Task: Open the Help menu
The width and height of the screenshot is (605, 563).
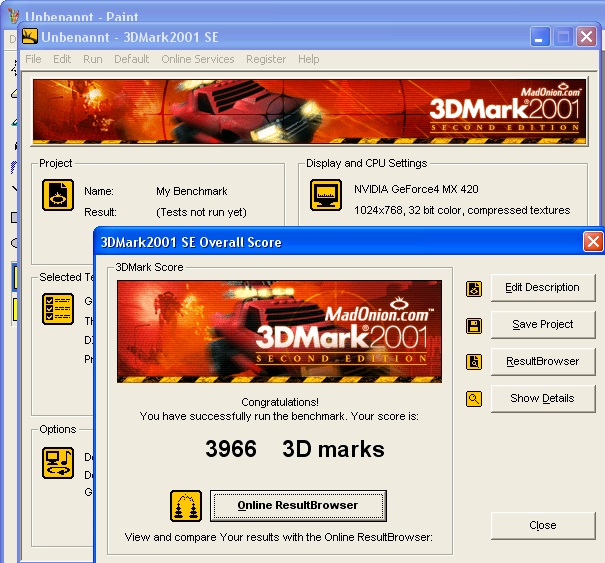Action: (309, 59)
